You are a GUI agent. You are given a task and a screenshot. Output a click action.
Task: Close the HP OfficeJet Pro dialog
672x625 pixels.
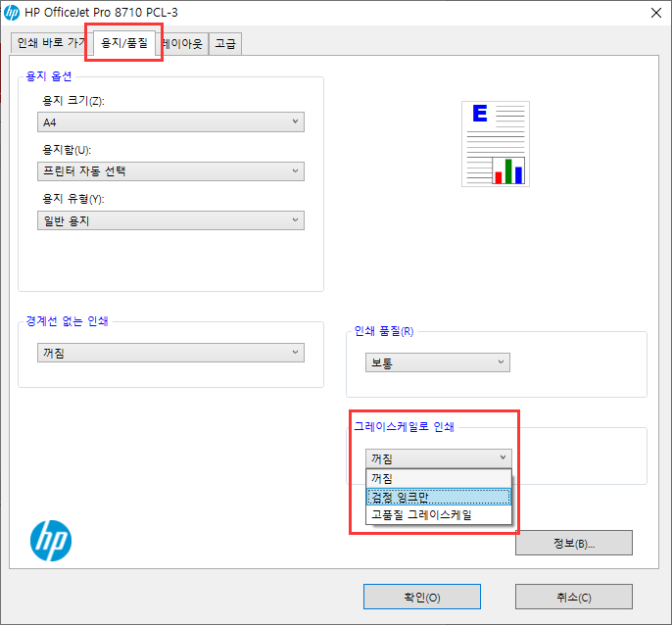click(x=655, y=13)
